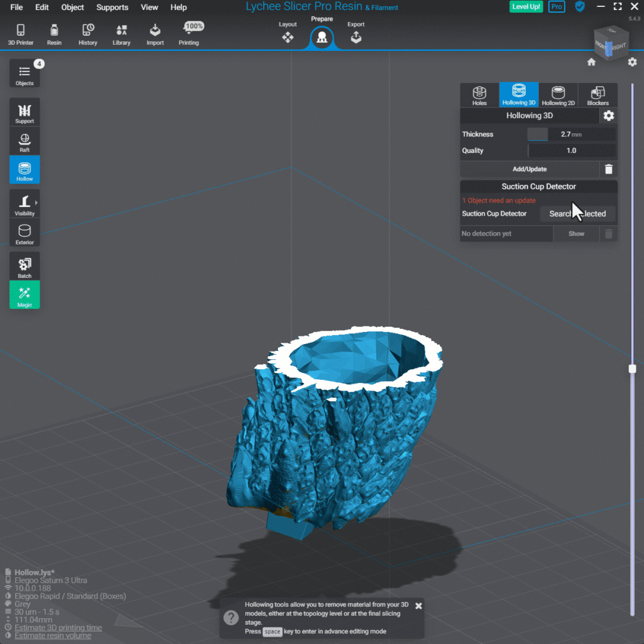Select the Hollow tool in left sidebar
The height and width of the screenshot is (644, 644).
[25, 169]
